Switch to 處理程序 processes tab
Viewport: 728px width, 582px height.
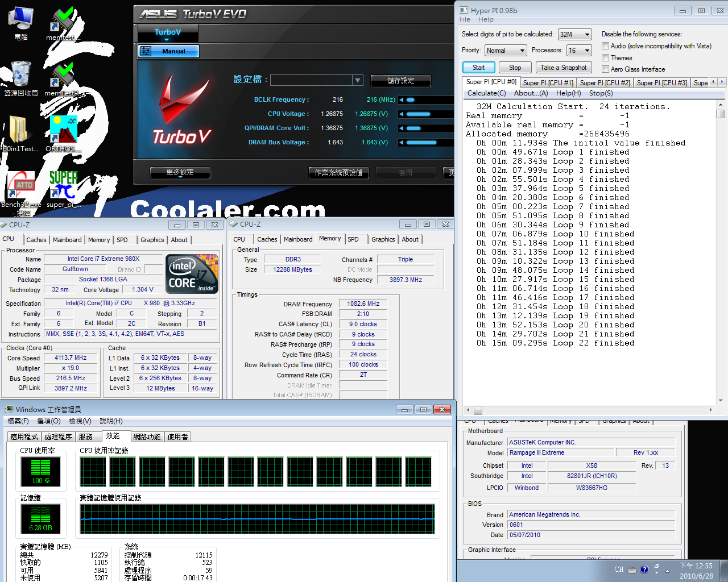[58, 436]
